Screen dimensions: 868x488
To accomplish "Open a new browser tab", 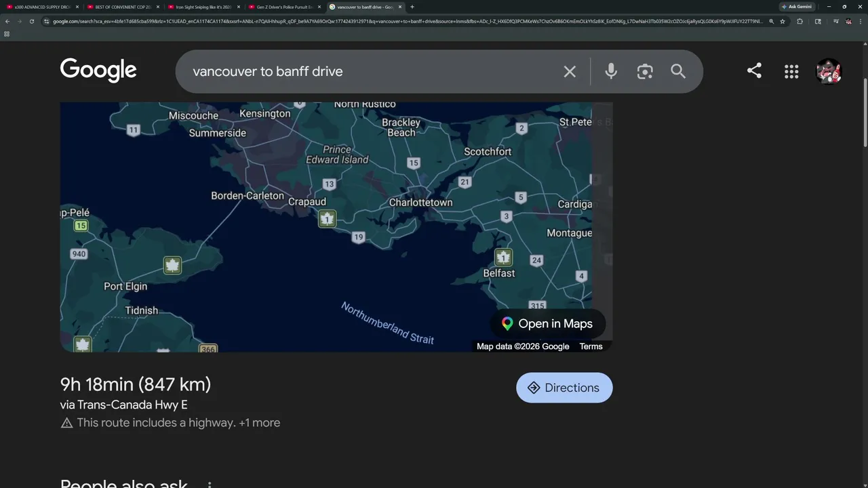I will tap(412, 7).
